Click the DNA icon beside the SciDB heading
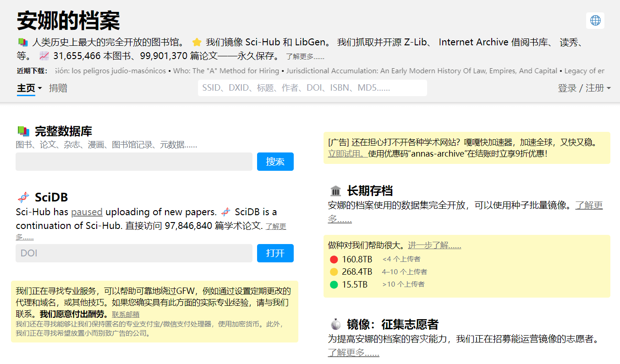 point(23,197)
